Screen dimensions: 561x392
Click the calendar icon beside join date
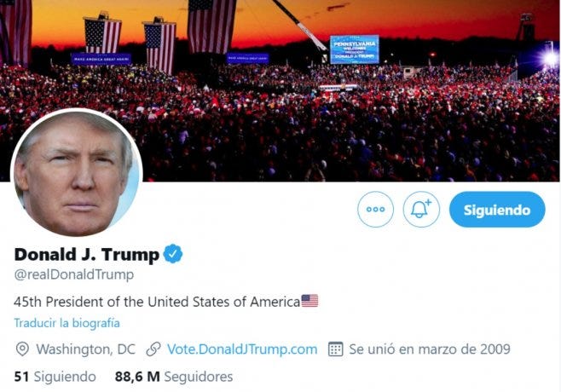336,349
